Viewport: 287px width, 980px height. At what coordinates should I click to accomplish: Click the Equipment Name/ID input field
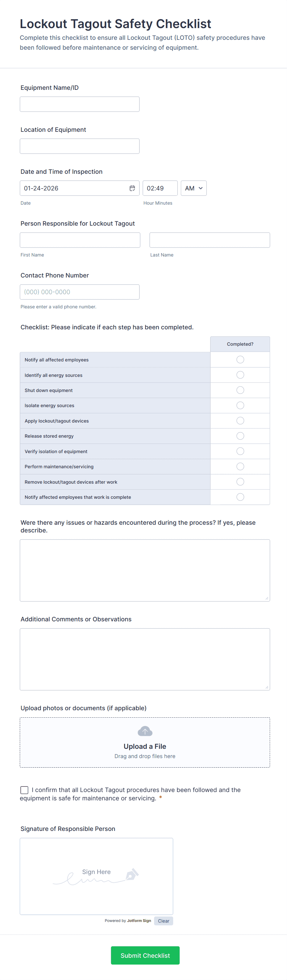pos(79,104)
